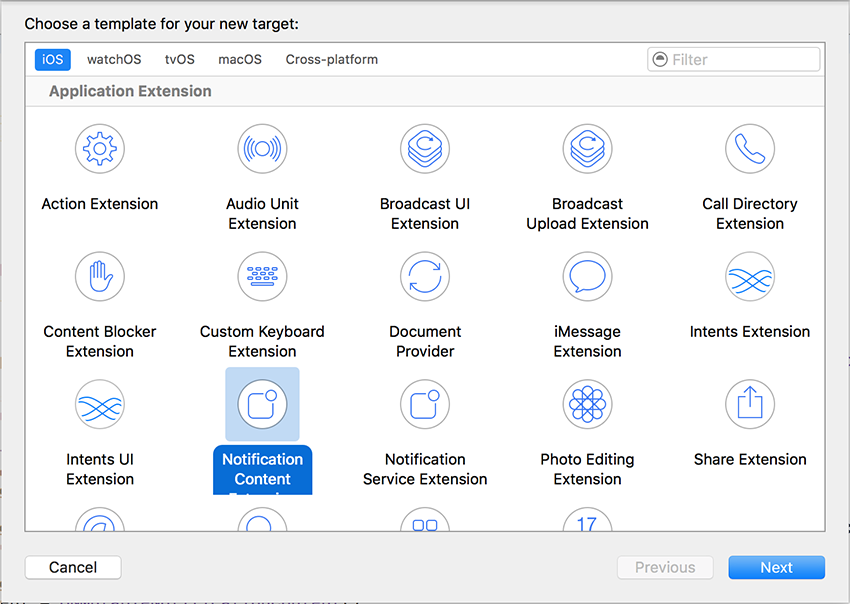Choose the Document Provider sync icon
850x604 pixels.
pyautogui.click(x=425, y=277)
